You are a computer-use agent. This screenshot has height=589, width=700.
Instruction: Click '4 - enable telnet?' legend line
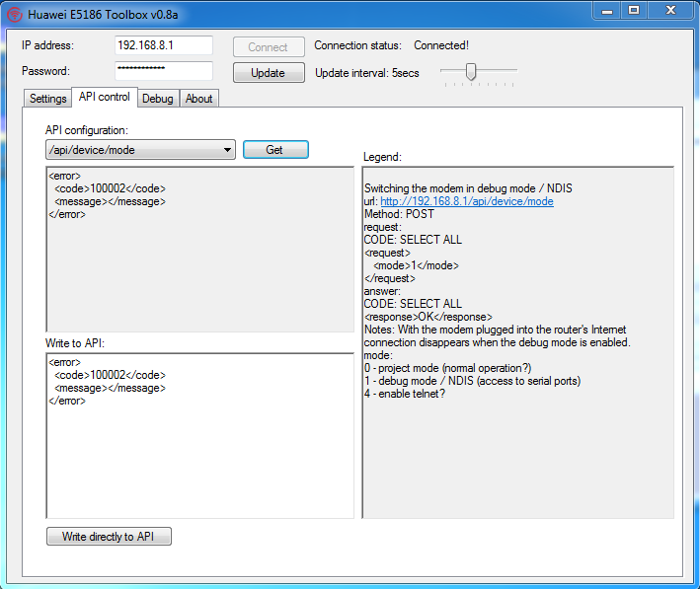[x=405, y=394]
